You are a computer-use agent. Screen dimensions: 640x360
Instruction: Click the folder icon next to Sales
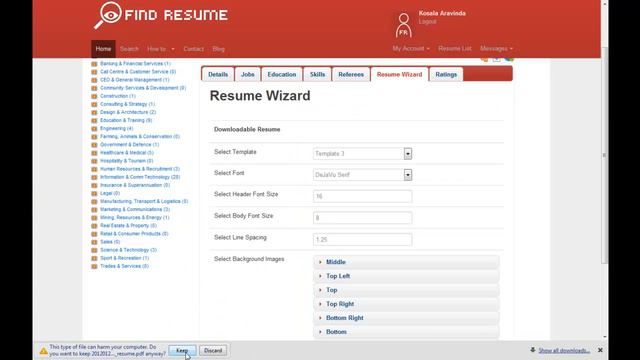pyautogui.click(x=94, y=242)
